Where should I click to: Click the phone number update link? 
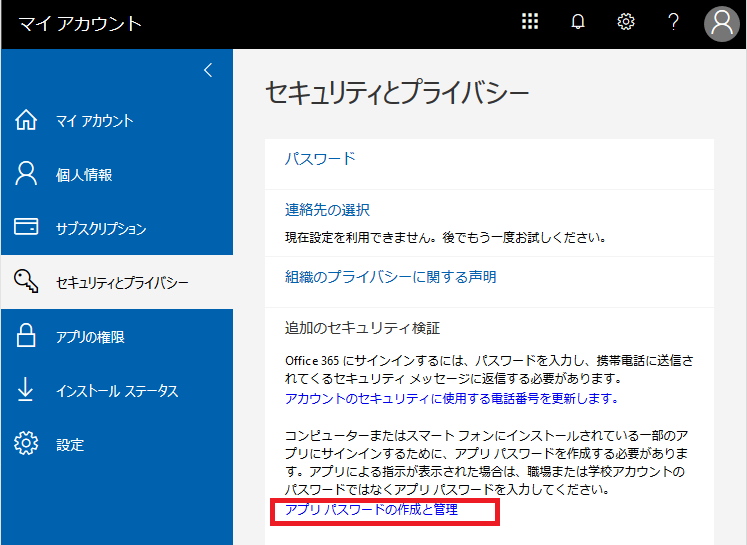451,398
